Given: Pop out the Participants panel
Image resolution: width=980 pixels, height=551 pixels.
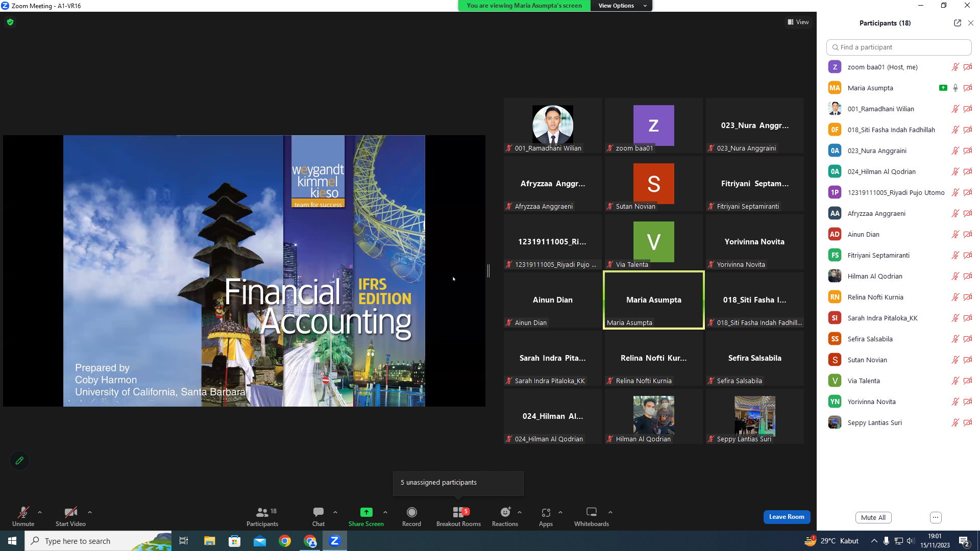Looking at the screenshot, I should click(x=958, y=23).
